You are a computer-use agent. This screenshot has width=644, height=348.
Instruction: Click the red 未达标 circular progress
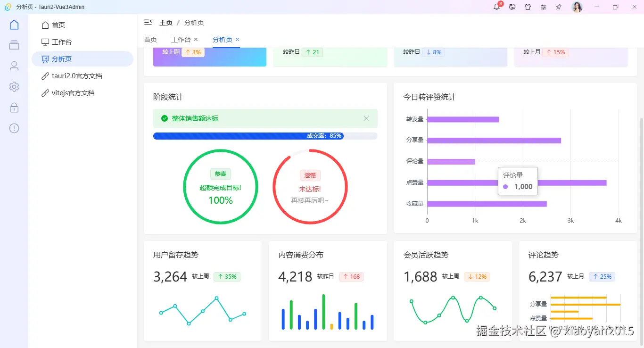point(310,187)
